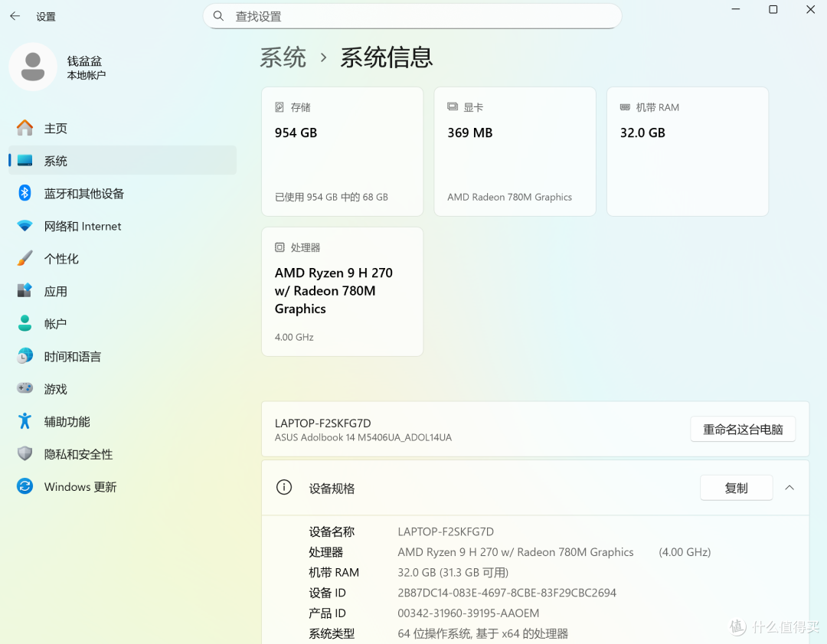Collapse the 设备规格 section chevron
The image size is (827, 644).
(789, 487)
